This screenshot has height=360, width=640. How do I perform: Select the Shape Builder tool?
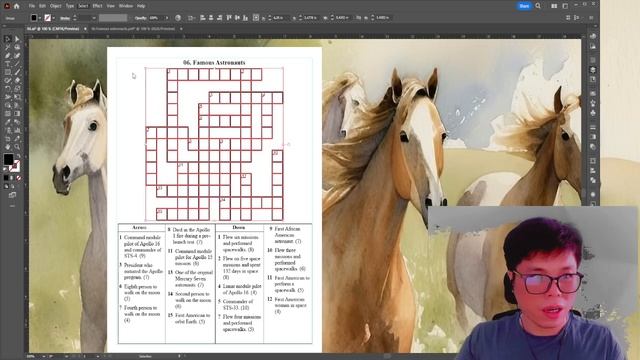(7, 104)
